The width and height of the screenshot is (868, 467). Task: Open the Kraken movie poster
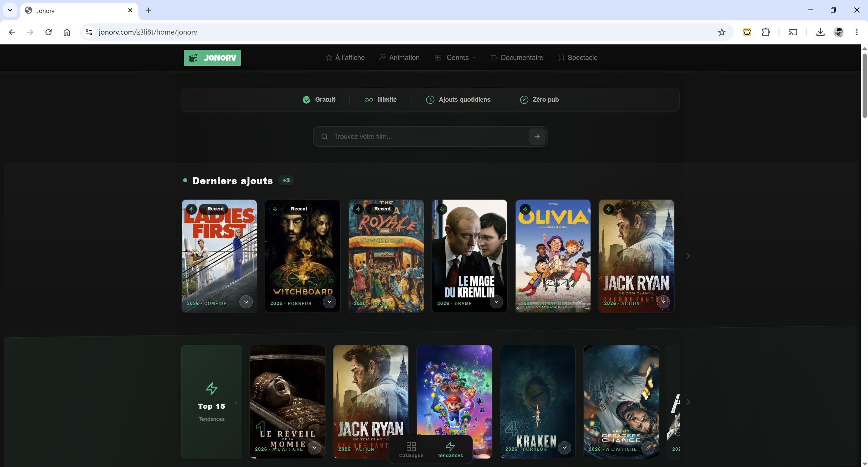pyautogui.click(x=538, y=402)
